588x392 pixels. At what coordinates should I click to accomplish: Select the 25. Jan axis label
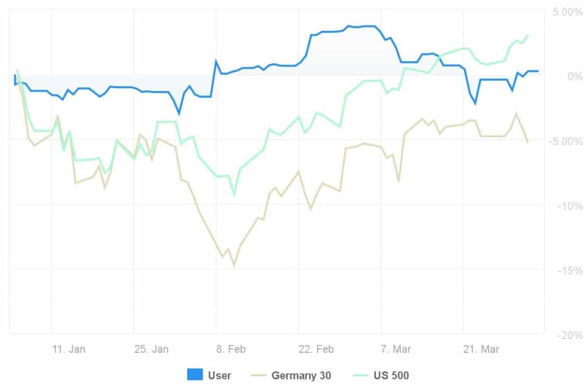(151, 349)
